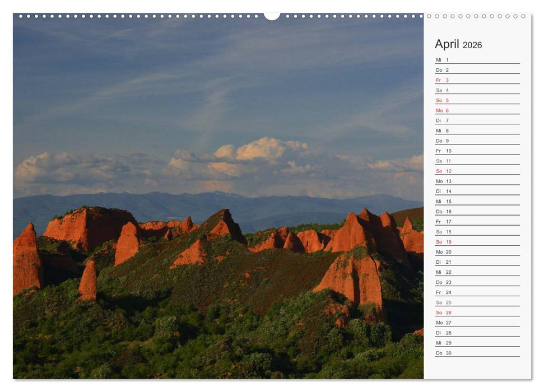Select the Do 16 date line

point(443,211)
